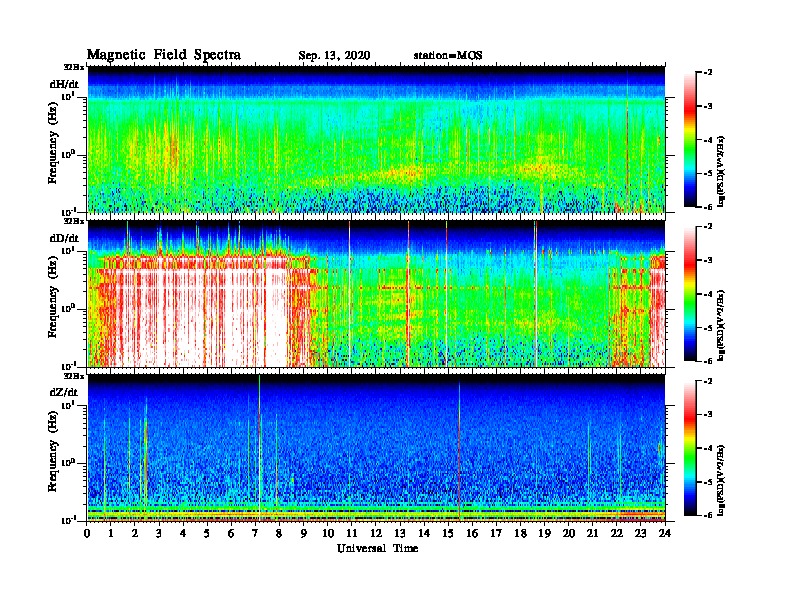Click the hour "18" tick label
This screenshot has width=792, height=612.
coord(520,534)
